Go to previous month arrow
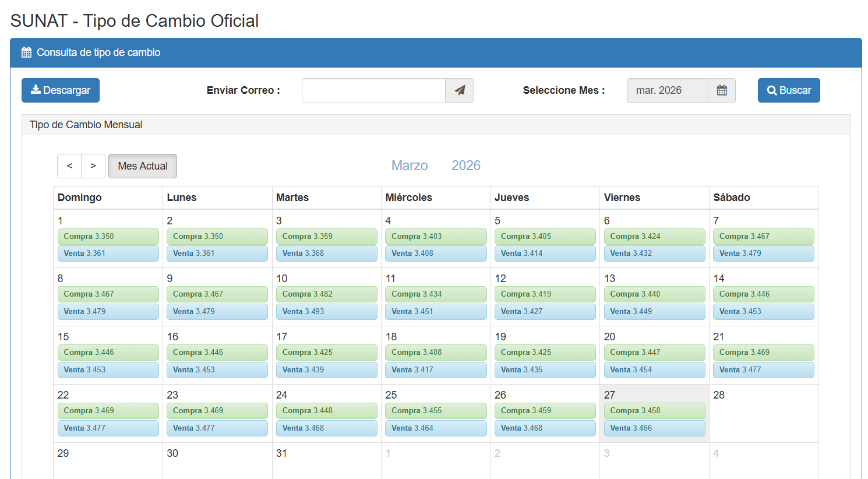Image resolution: width=868 pixels, height=479 pixels. [x=69, y=166]
